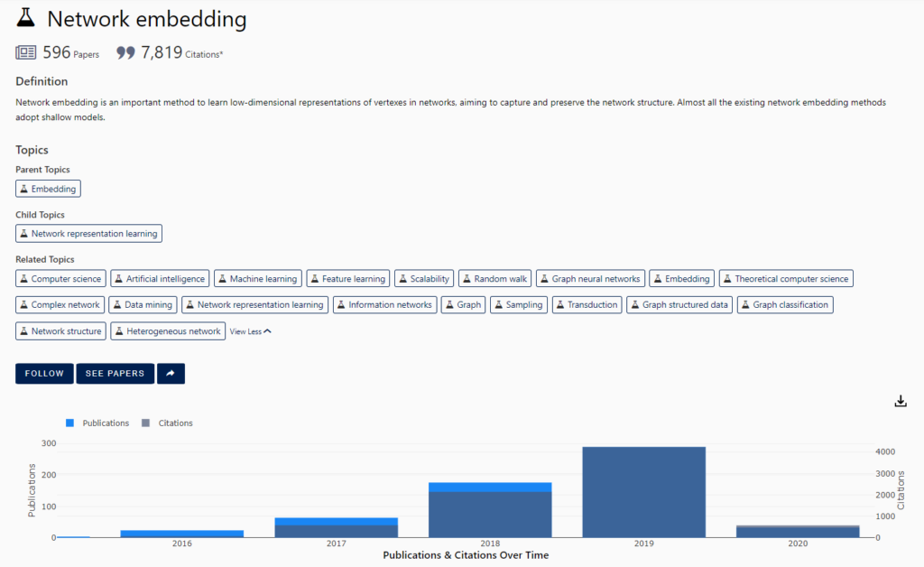
Task: Click flask icon in Computer science tag
Action: pos(24,279)
